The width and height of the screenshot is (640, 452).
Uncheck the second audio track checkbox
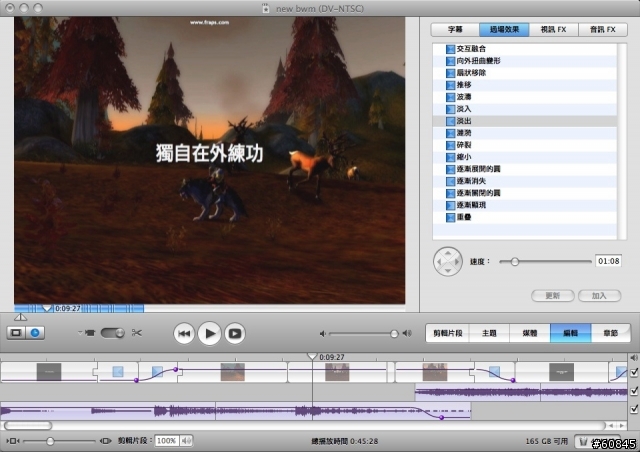coord(634,409)
